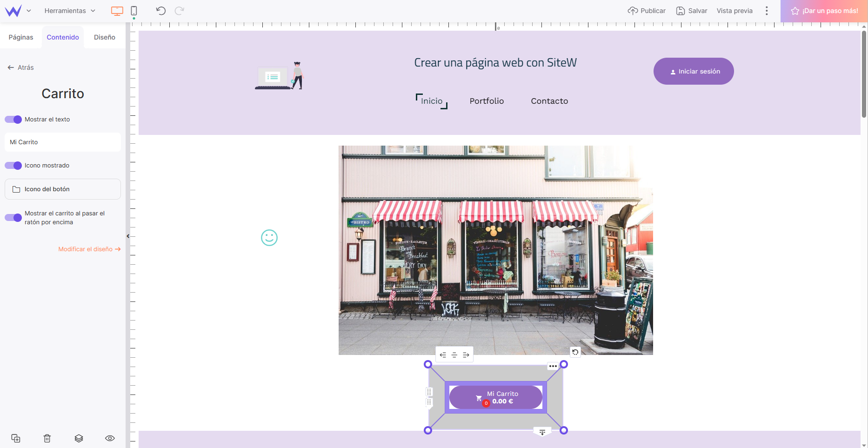Select the Portfolio menu item
The height and width of the screenshot is (448, 868).
pos(487,101)
